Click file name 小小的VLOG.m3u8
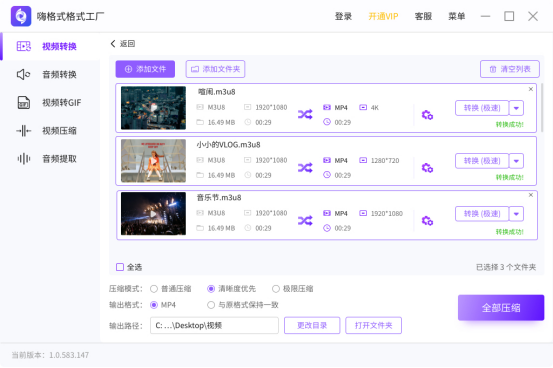Viewport: 553px width, 368px height. click(229, 145)
